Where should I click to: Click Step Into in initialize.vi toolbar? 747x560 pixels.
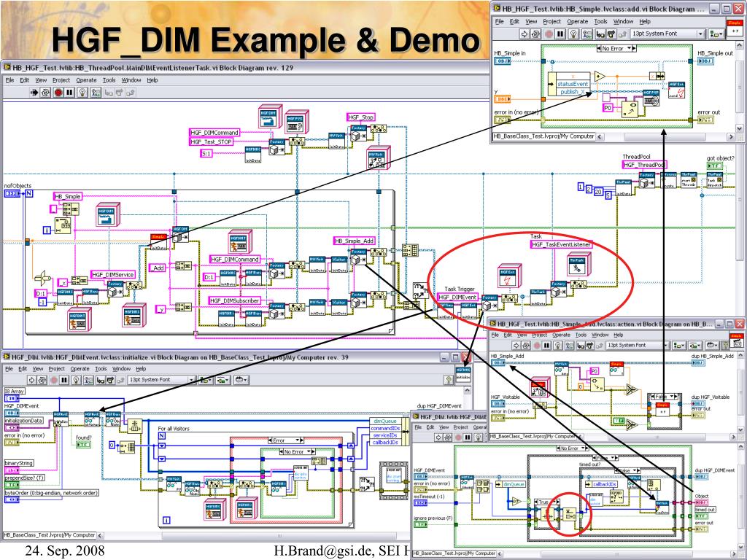pyautogui.click(x=101, y=380)
